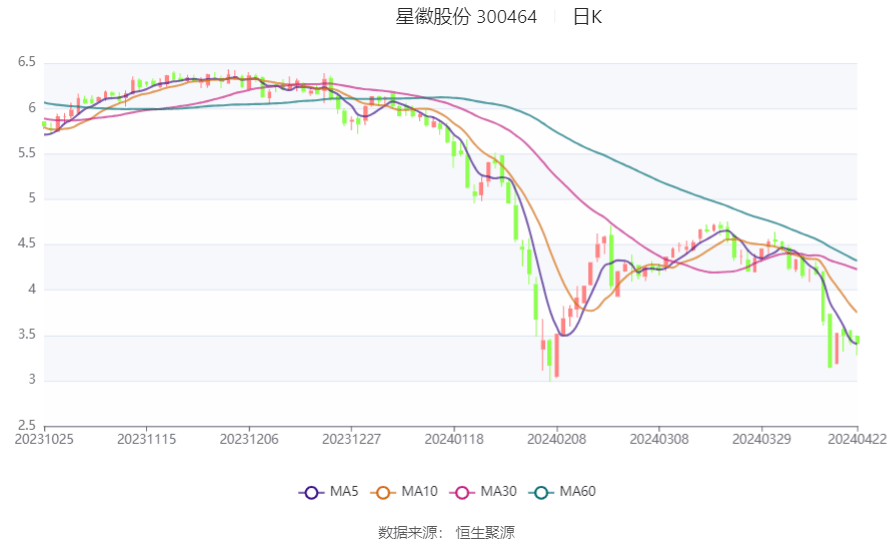The image size is (893, 542).
Task: Hide the MA30 series via label
Action: coord(498,491)
